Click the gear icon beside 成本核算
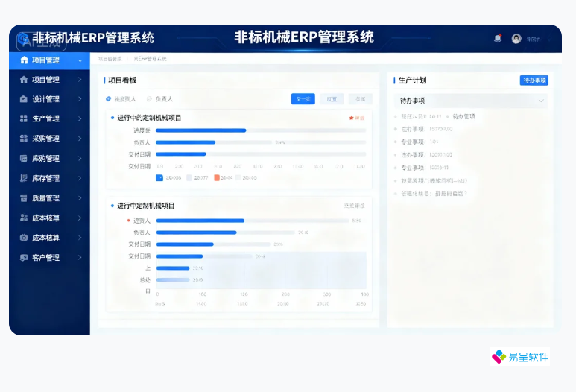The image size is (576, 392). (x=24, y=238)
